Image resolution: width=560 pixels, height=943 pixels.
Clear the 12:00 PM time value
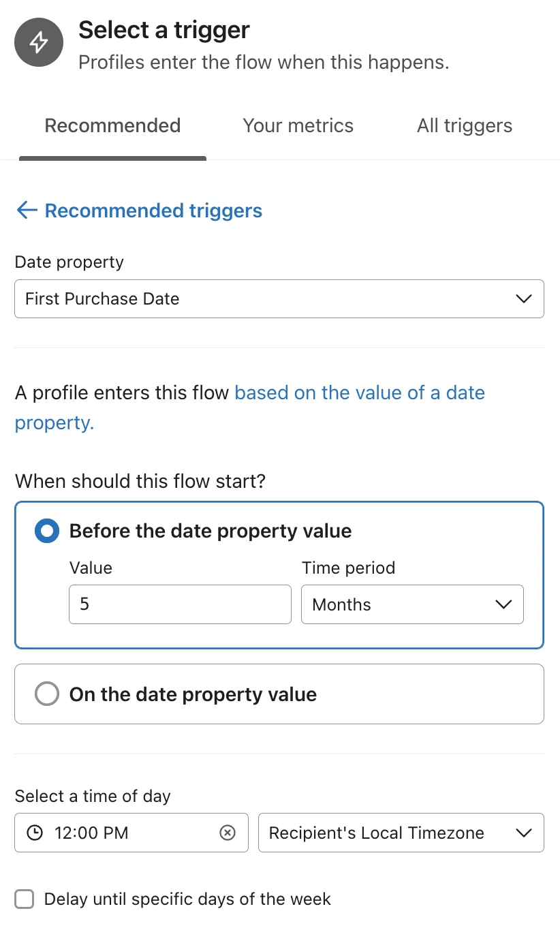(x=228, y=833)
